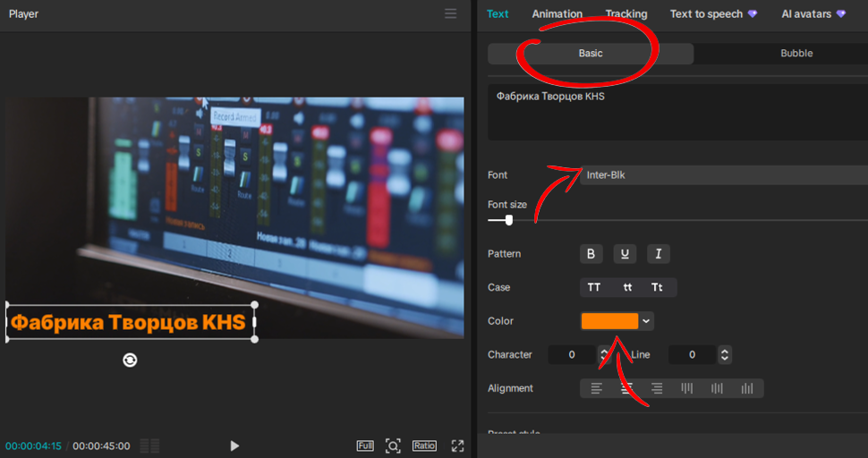
Task: Click the orange color swatch
Action: point(609,321)
